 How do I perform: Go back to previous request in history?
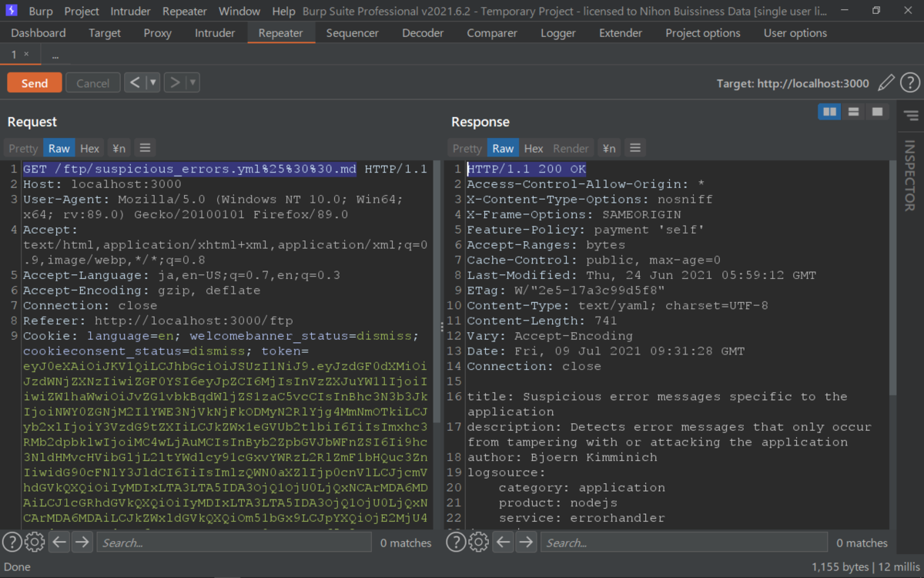135,82
